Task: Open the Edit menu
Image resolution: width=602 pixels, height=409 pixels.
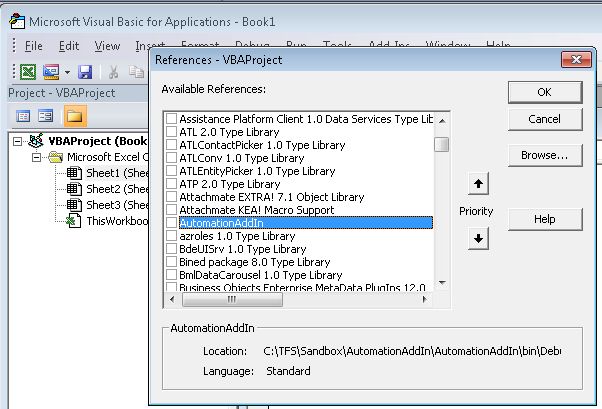Action: click(69, 46)
